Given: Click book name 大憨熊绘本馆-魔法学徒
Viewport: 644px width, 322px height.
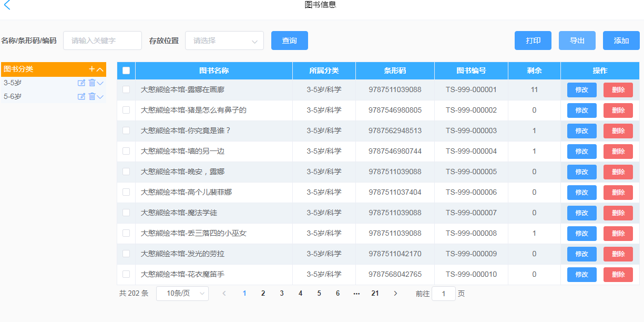Looking at the screenshot, I should click(x=179, y=213).
